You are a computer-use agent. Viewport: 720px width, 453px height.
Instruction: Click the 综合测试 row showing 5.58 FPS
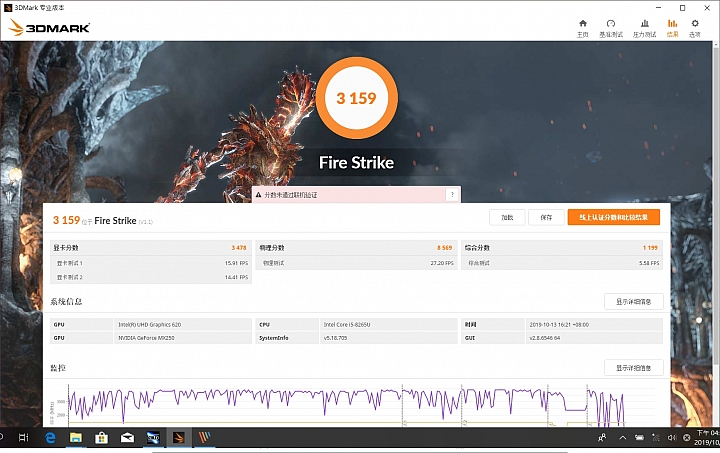[x=562, y=263]
